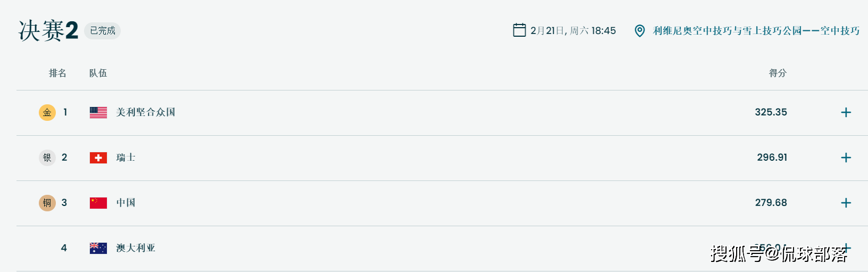Expand the Switzerland row with plus

(x=846, y=158)
